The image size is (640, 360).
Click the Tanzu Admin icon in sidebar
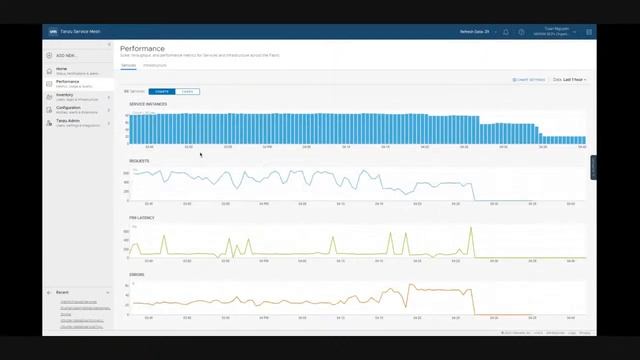(49, 123)
